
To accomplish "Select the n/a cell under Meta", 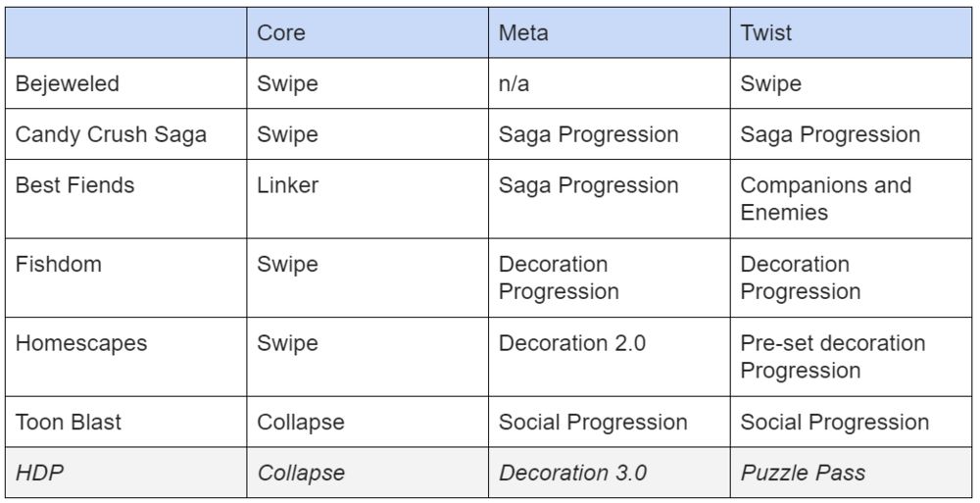I will (610, 83).
